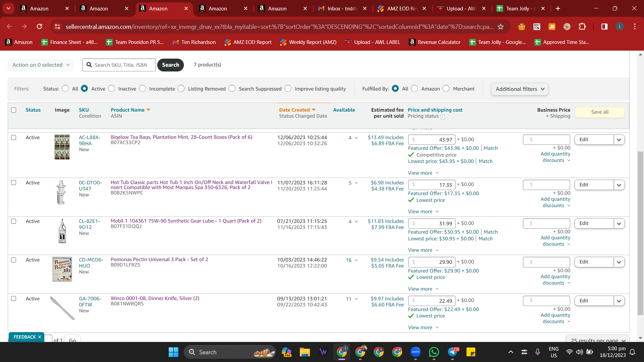
Task: Select the Listing Removed status filter
Action: pos(181,88)
